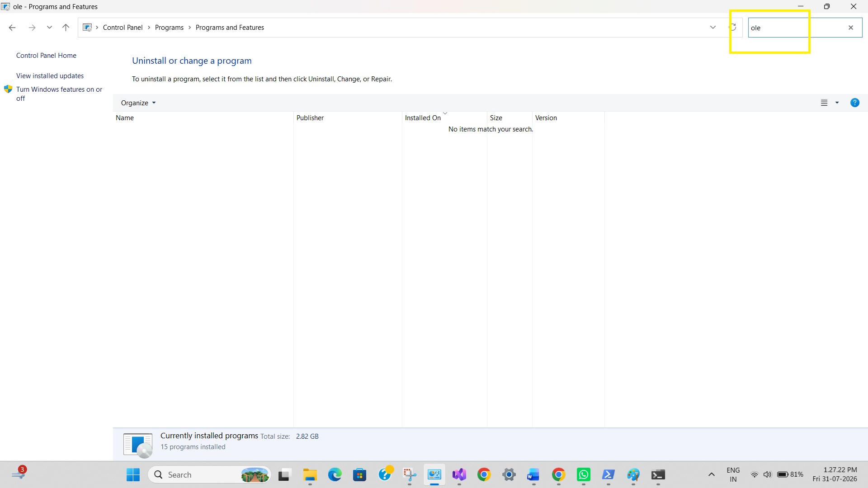
Task: Open Settings gear from taskbar
Action: tap(509, 475)
